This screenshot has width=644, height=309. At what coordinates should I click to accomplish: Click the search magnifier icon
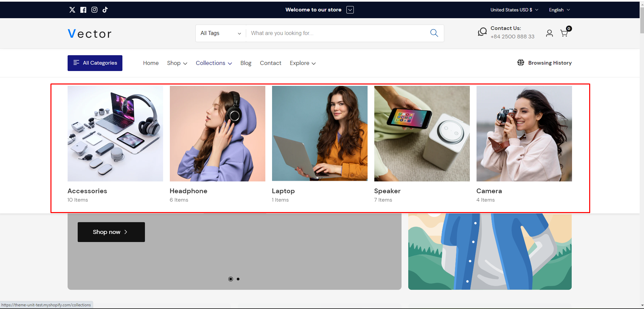[x=434, y=33]
